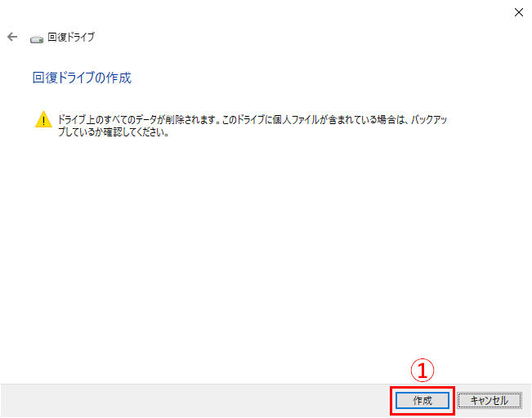Image resolution: width=532 pixels, height=418 pixels.
Task: Close the 回復ドライブ wizard window
Action: 518,12
